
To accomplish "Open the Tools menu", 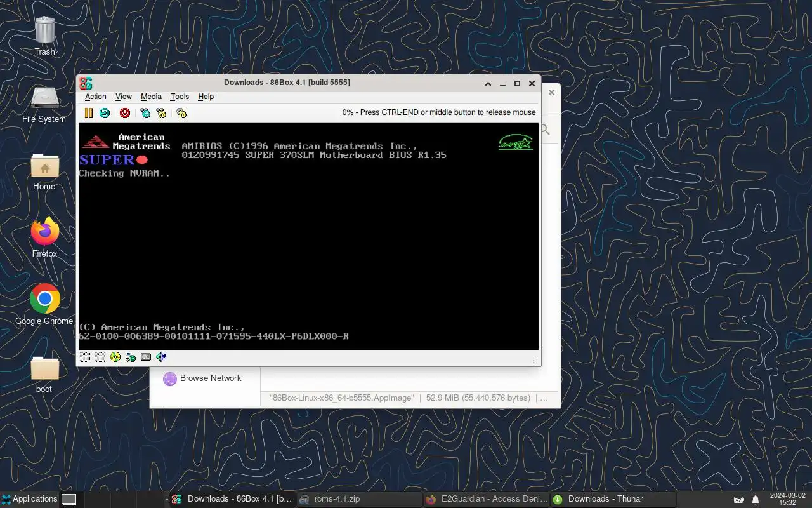I will (x=180, y=97).
